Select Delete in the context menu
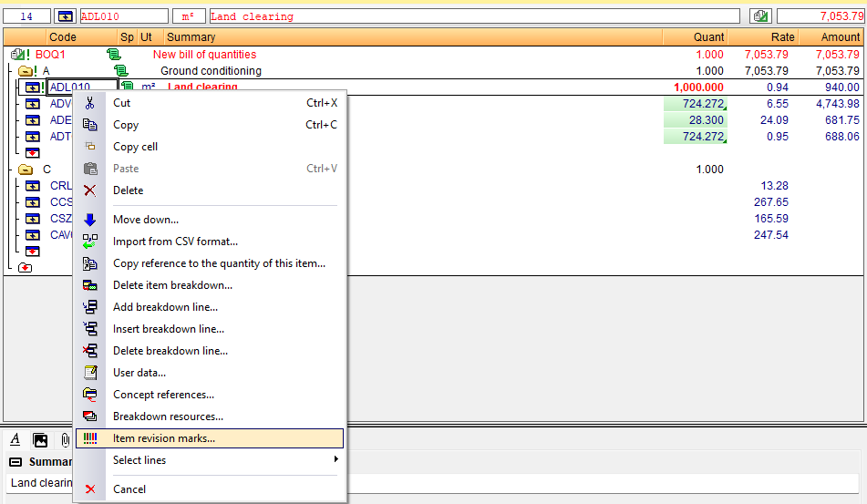 210,190
